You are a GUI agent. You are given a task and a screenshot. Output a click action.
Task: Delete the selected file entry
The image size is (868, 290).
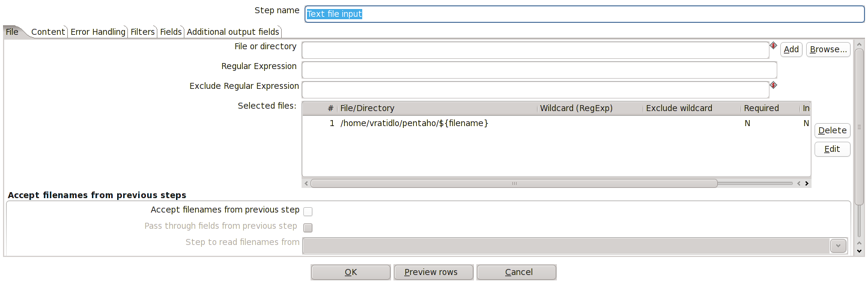[x=832, y=130]
